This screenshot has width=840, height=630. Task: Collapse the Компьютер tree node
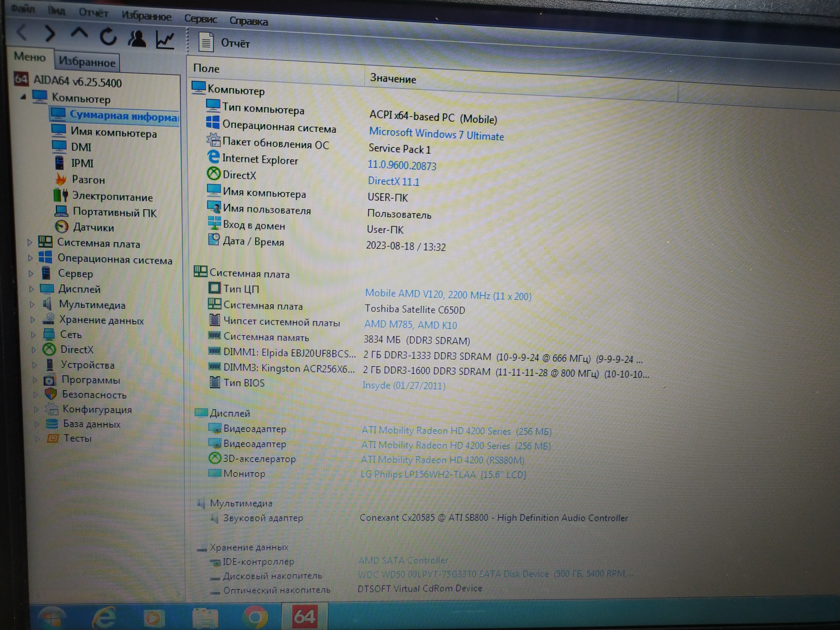pyautogui.click(x=23, y=97)
